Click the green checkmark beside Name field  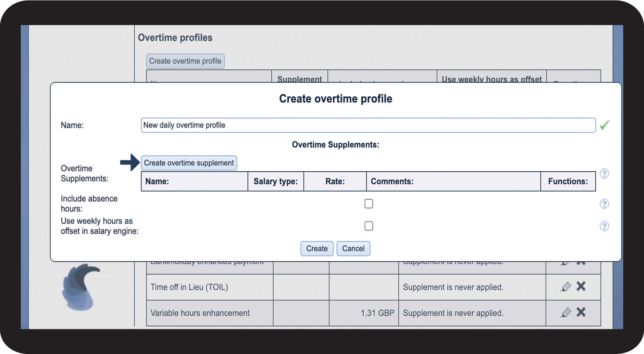(604, 125)
